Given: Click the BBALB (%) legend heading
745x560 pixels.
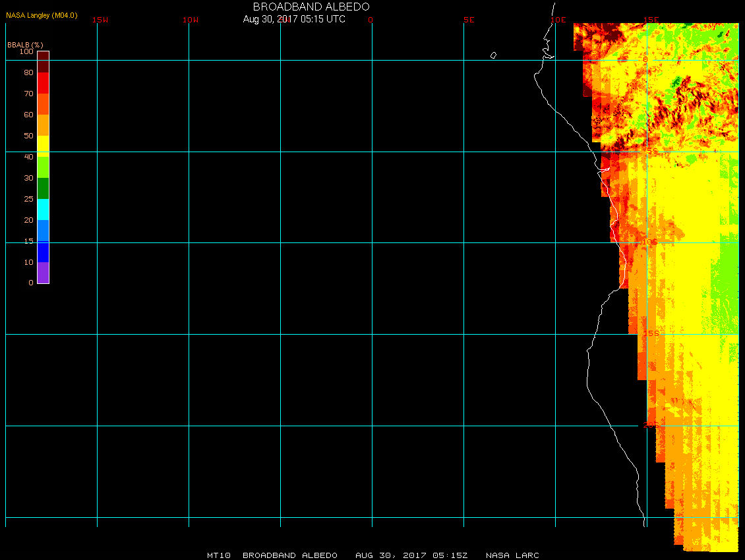Looking at the screenshot, I should [x=25, y=44].
